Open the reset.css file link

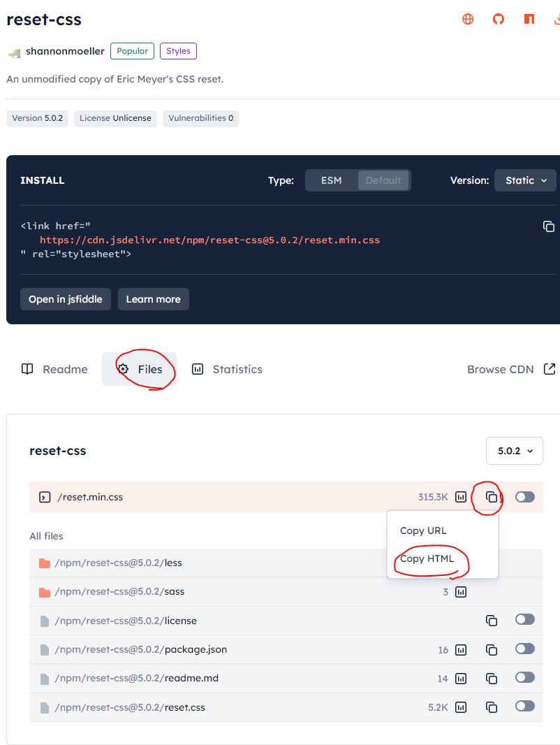pyautogui.click(x=130, y=708)
